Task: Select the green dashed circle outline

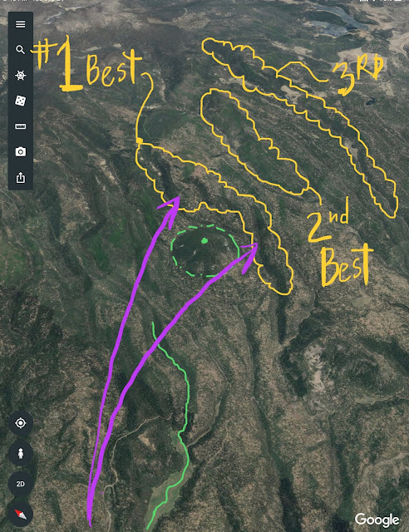Action: tap(205, 250)
